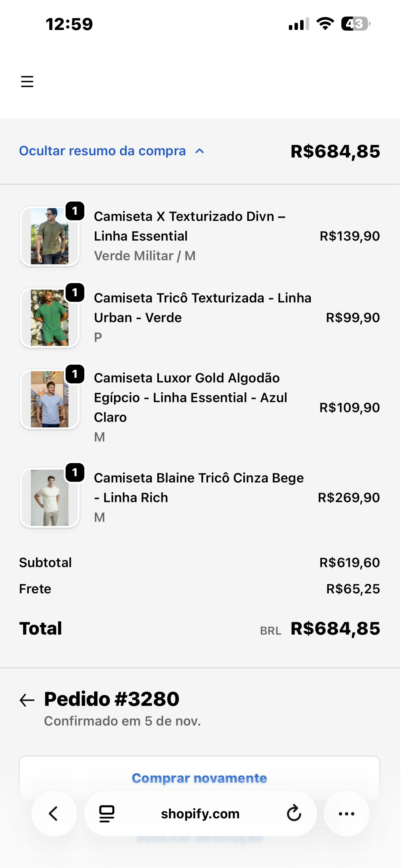Open the green Tricô Texturizada thumbnail

[49, 318]
